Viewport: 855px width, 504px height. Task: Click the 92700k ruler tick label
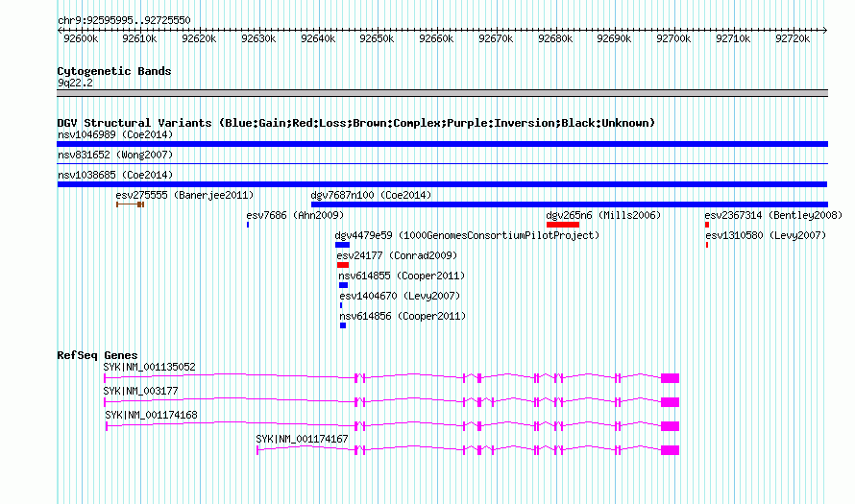[673, 38]
